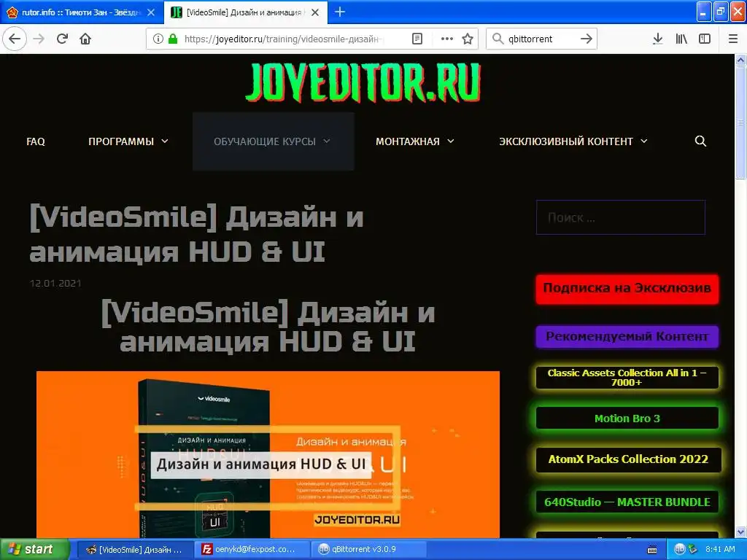Click the magnifier in browser search box
Viewport: 747px width, 560px height.
(x=498, y=39)
